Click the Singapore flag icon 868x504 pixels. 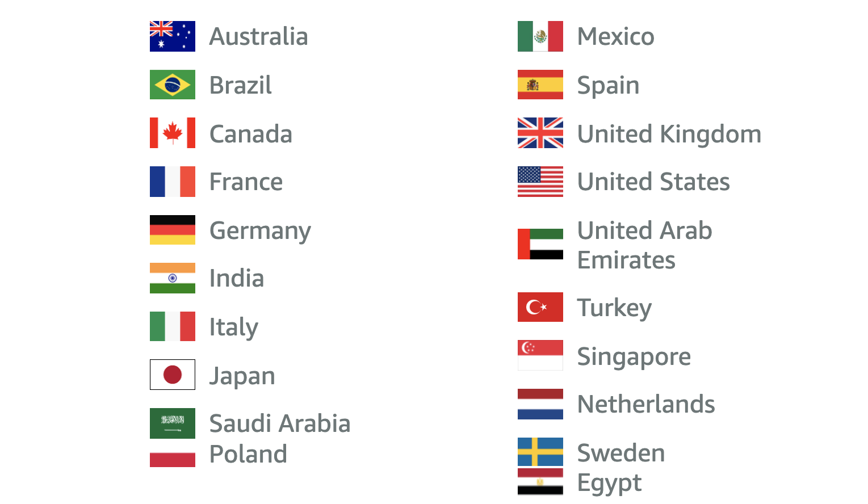(540, 355)
